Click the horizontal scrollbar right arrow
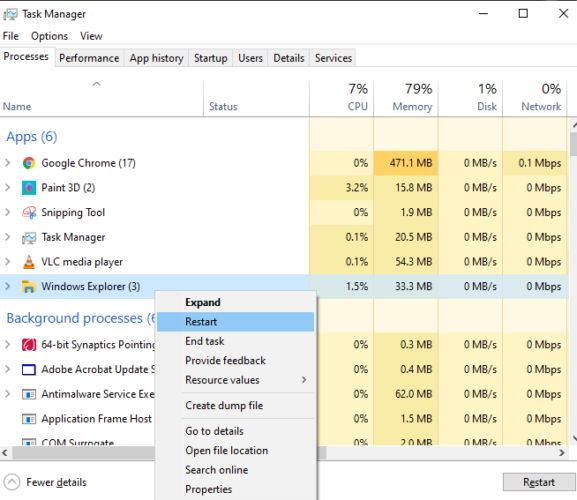 click(x=562, y=453)
